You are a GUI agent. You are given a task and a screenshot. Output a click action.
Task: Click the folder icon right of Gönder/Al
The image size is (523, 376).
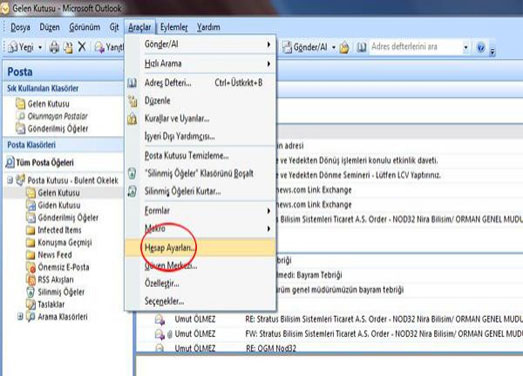pos(344,47)
